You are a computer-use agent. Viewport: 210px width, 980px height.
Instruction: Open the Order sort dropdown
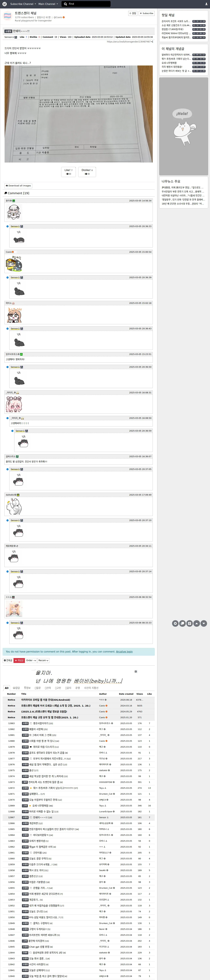tap(31, 660)
